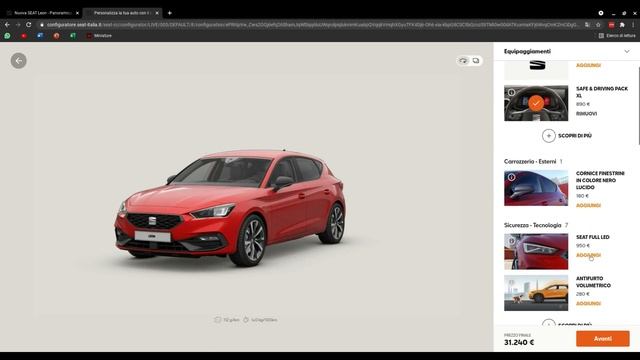Open the orange PowerPoint bookmark icon
This screenshot has width=640, height=360.
tap(56, 36)
